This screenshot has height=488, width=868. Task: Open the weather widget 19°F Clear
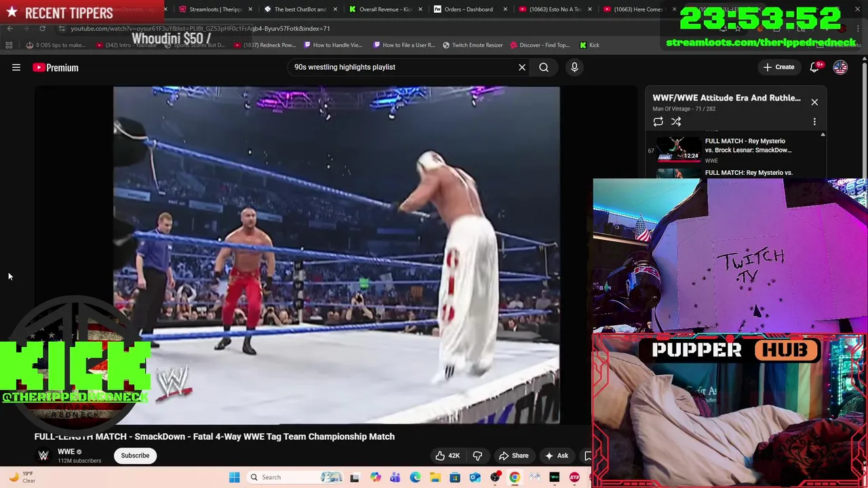tap(22, 477)
